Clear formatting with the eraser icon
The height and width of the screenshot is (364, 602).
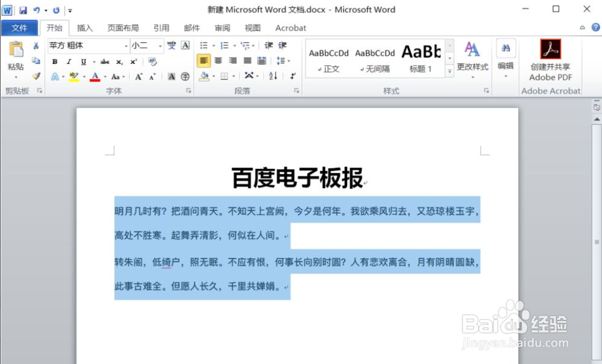(x=153, y=62)
